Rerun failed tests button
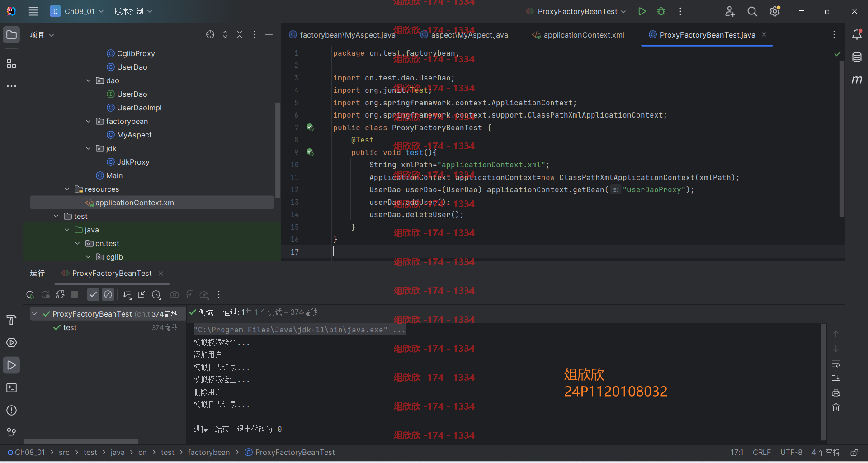This screenshot has height=463, width=868. pos(45,295)
